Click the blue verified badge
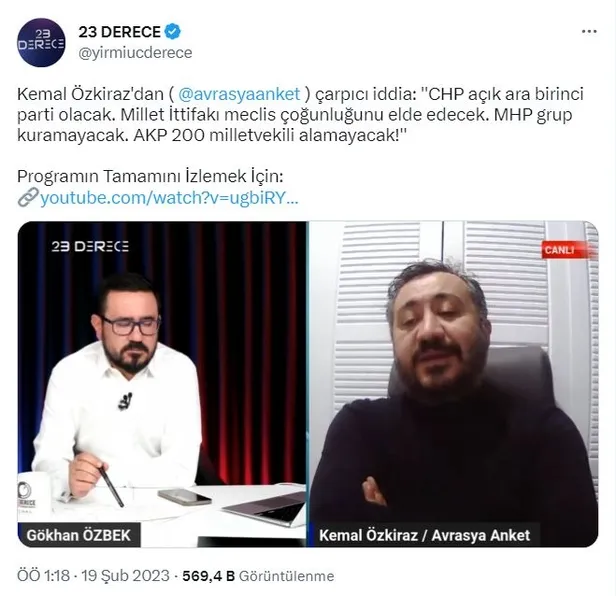 point(172,32)
